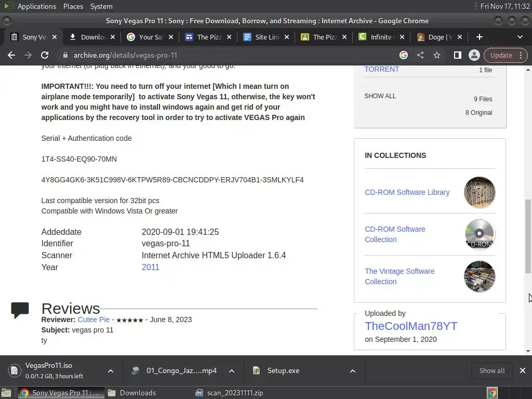Open the Places menu
532x399 pixels.
(73, 6)
